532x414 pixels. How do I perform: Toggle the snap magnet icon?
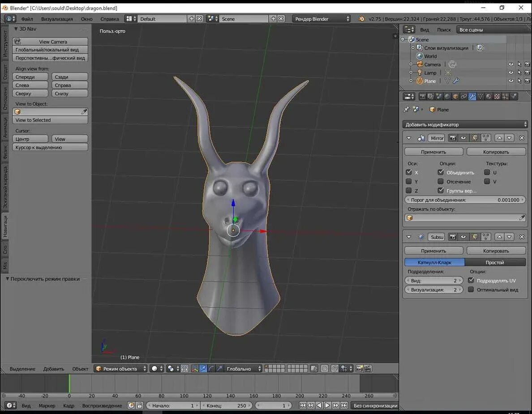[335, 368]
